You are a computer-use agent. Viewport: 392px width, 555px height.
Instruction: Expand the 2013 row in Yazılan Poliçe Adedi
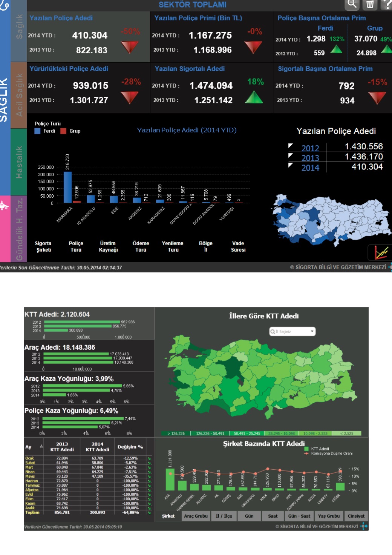(x=290, y=155)
